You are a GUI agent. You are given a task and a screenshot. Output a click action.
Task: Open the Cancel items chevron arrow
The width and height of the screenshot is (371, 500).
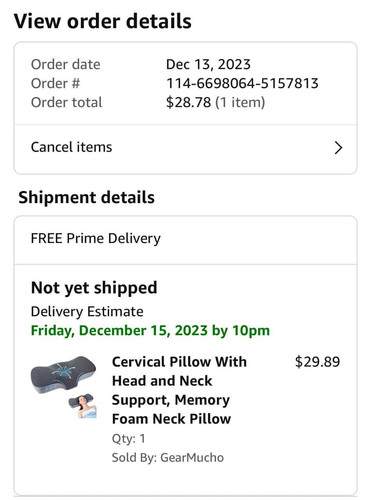338,148
